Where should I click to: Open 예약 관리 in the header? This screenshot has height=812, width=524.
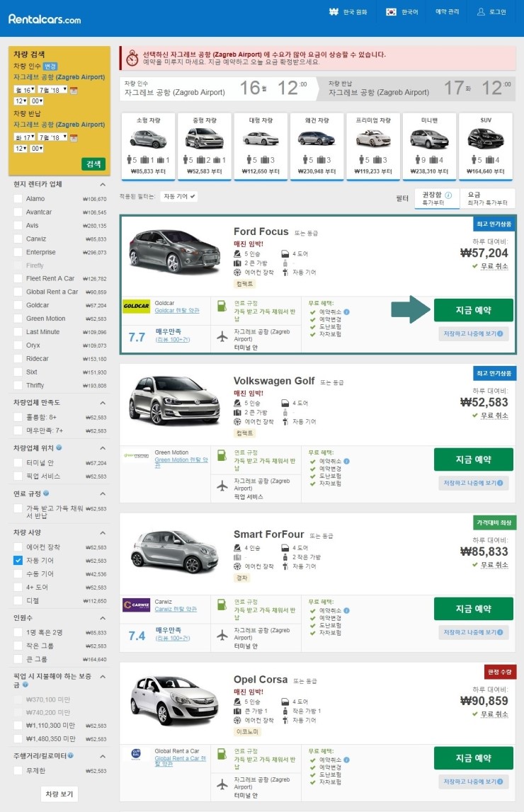447,11
